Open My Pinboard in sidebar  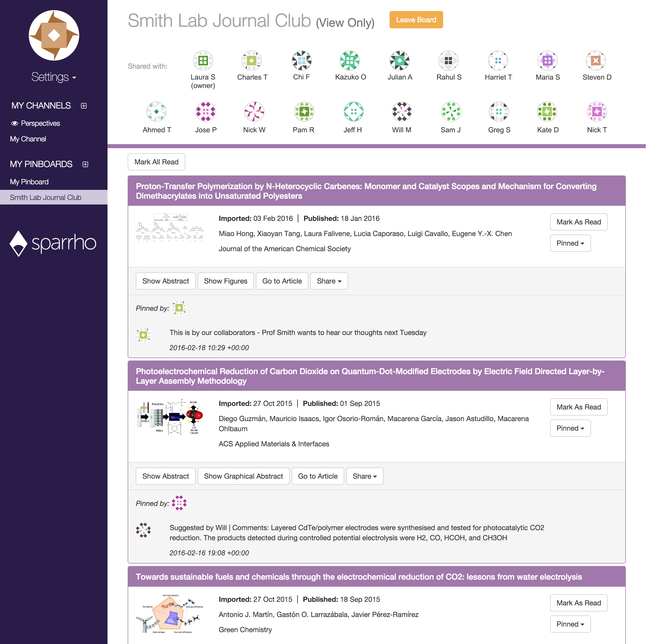coord(29,182)
